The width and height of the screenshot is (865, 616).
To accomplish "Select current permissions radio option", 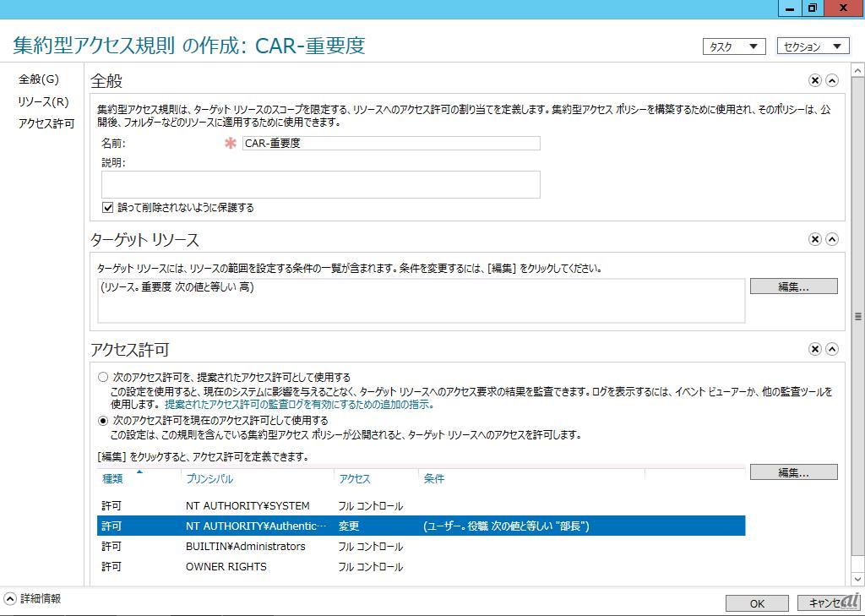I will tap(103, 420).
